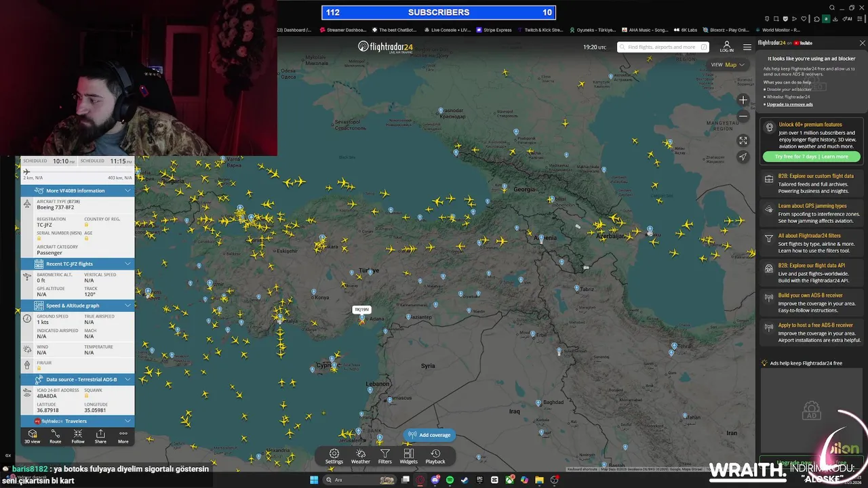Go to Flightradar24 home logo

385,47
